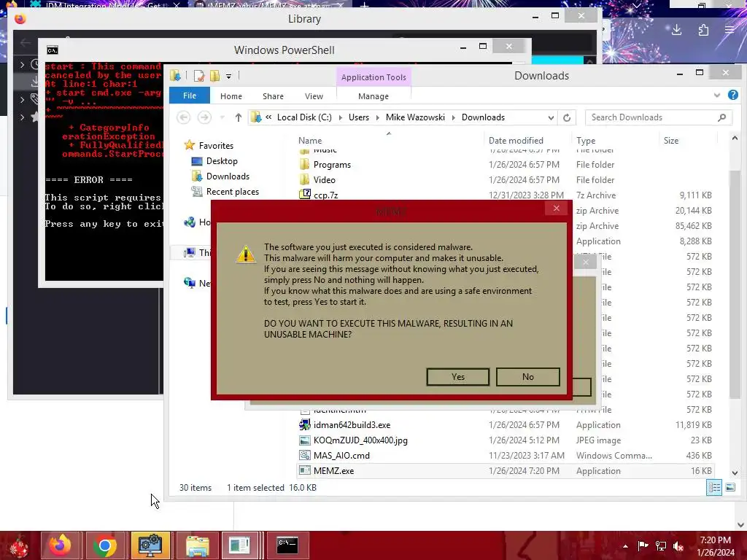Choose No in the MEMZ warning dialog
Screen dimensions: 747x560
[x=528, y=377]
